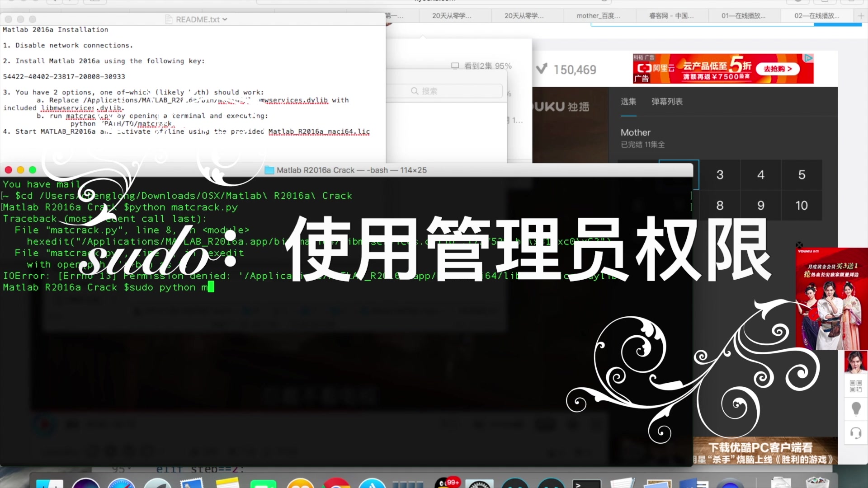Open the QR code icon in sidebar
868x488 pixels.
[x=856, y=386]
